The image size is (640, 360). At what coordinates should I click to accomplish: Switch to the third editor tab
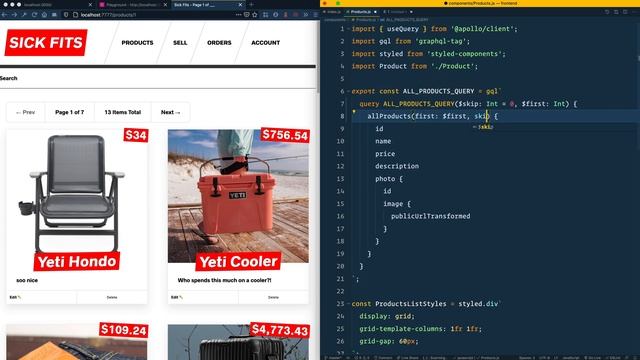[x=397, y=12]
